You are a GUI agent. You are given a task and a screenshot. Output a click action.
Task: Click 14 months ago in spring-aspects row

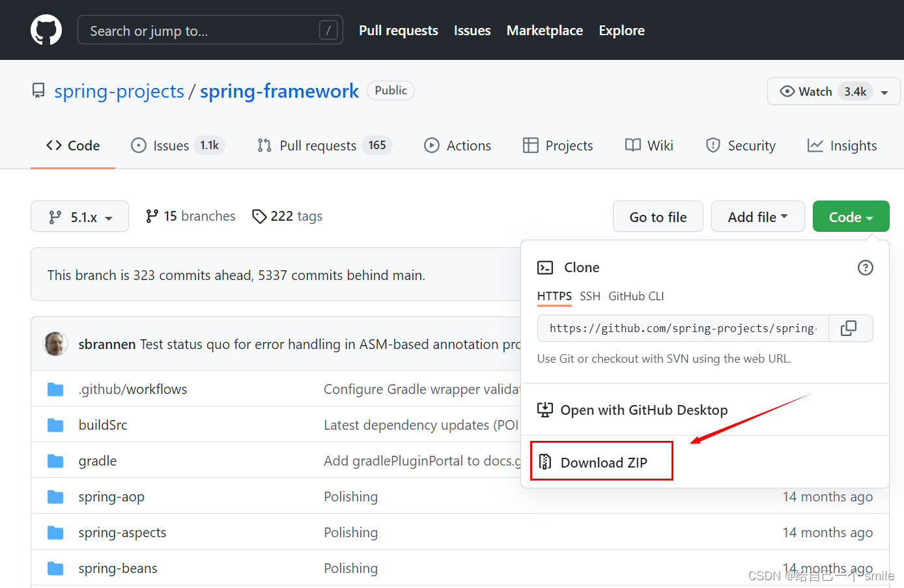pos(827,533)
